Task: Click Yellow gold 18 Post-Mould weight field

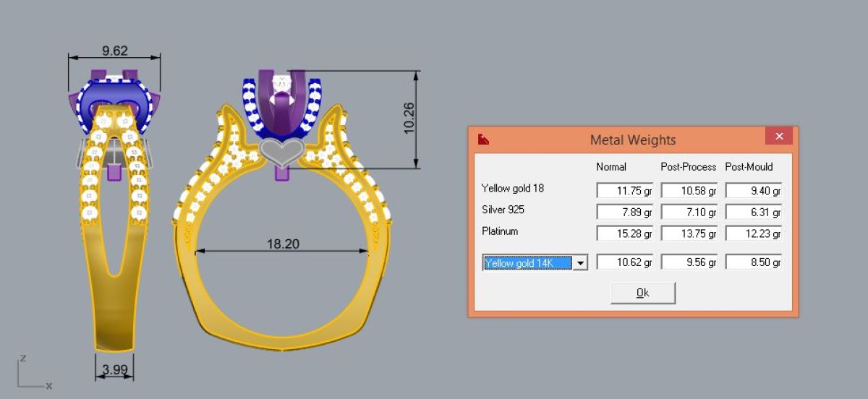Action: 754,191
